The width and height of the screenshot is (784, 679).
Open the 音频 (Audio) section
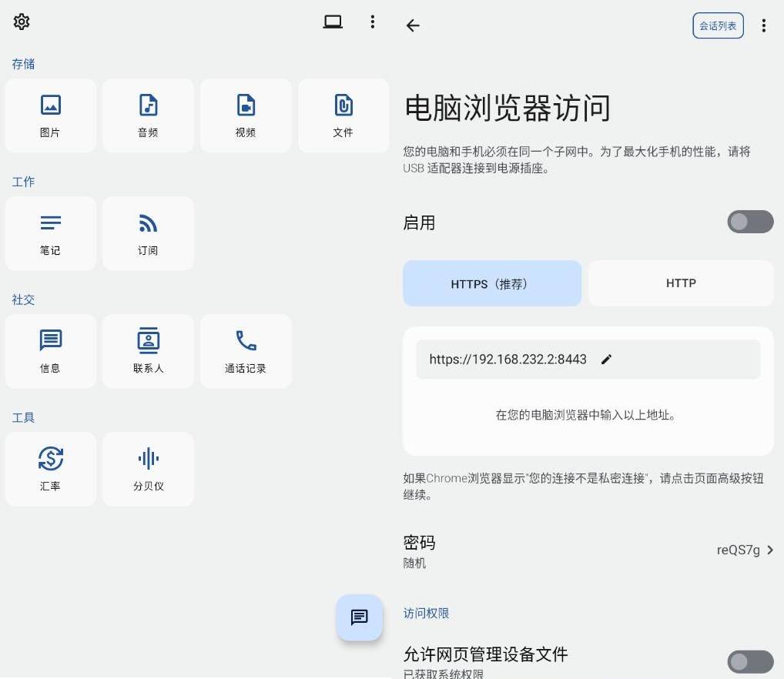tap(148, 115)
